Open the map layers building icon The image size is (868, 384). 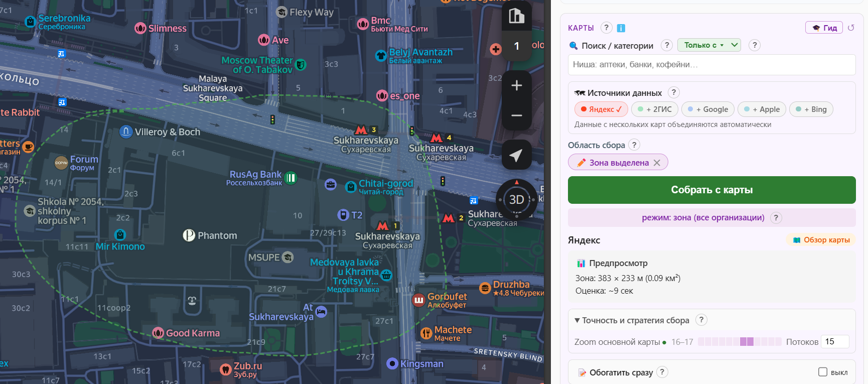coord(516,16)
